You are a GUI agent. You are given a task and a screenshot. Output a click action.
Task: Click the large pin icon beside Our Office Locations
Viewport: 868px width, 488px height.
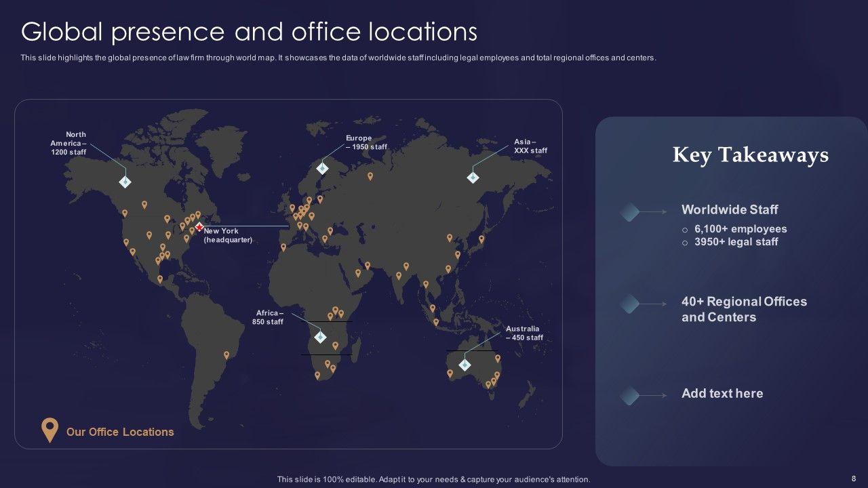pyautogui.click(x=50, y=430)
